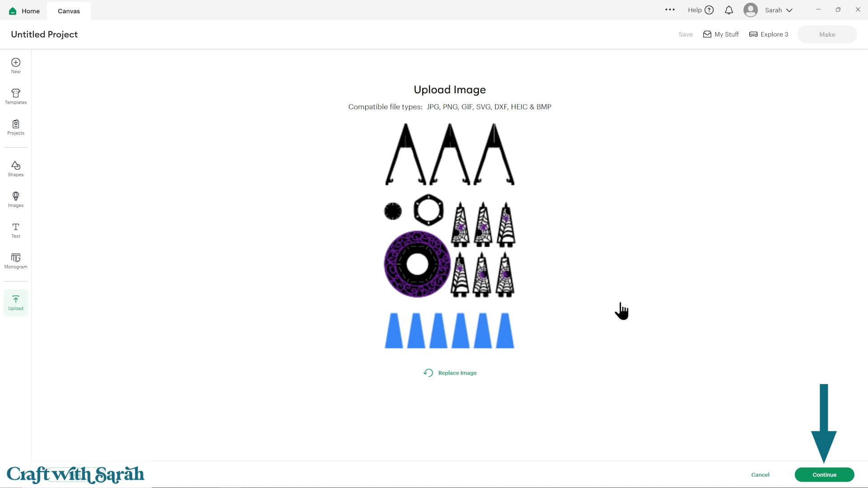Click the Cancel link
868x488 pixels.
pyautogui.click(x=760, y=474)
